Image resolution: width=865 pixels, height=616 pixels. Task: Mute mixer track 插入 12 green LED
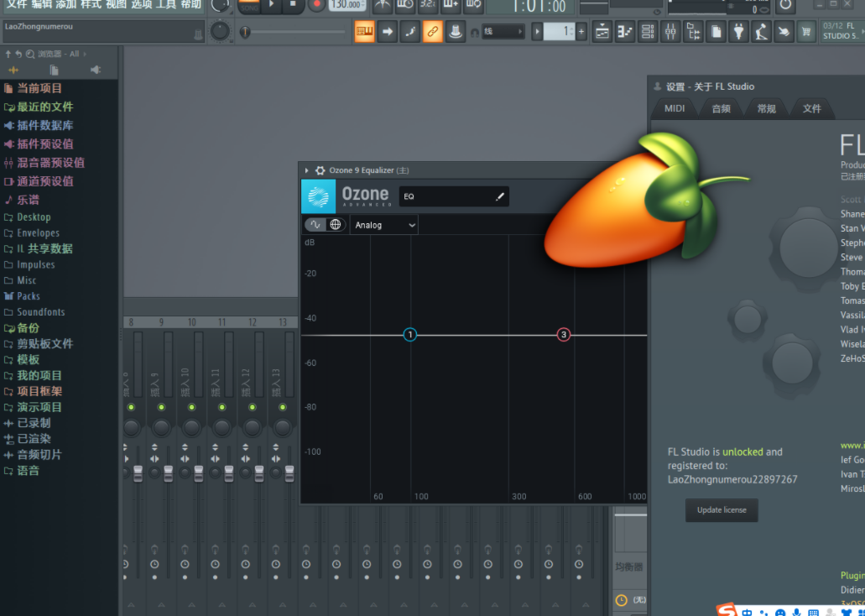coord(252,407)
